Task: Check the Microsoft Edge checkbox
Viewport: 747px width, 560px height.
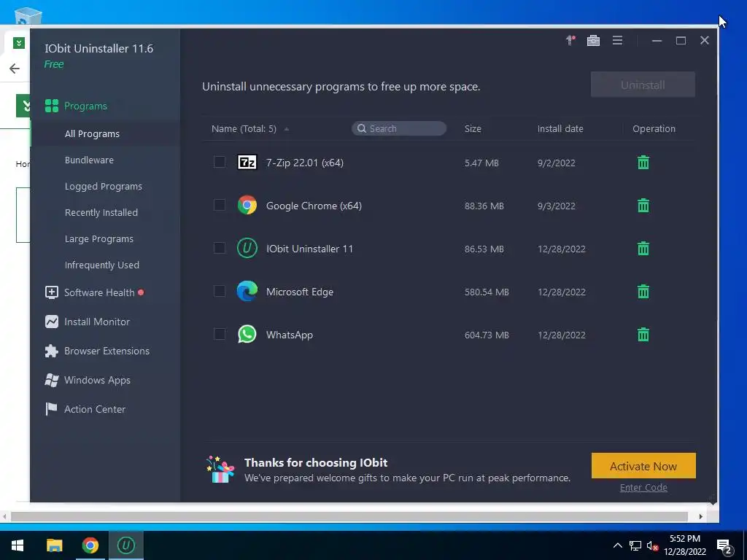Action: pos(219,290)
